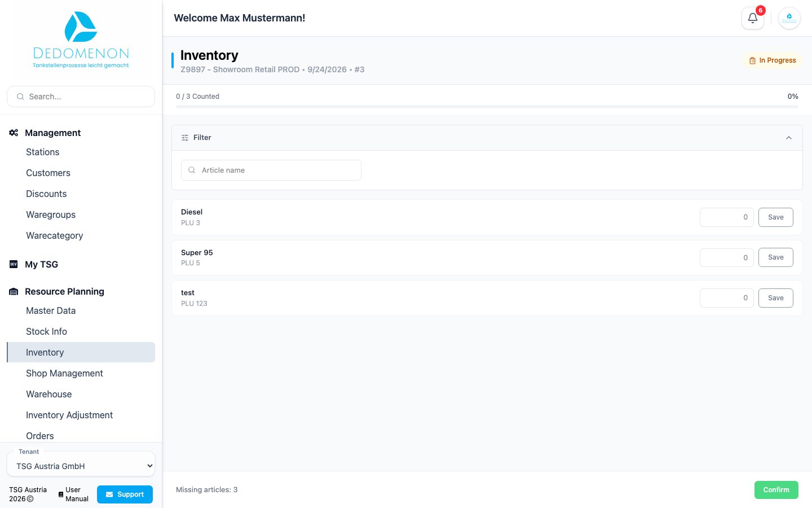
Task: Click the Management gears icon
Action: [14, 133]
